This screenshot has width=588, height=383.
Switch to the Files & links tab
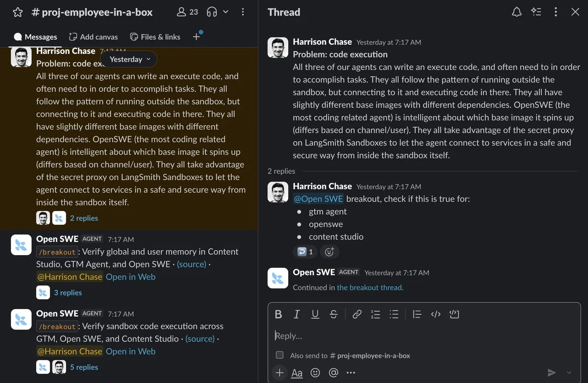(x=155, y=37)
